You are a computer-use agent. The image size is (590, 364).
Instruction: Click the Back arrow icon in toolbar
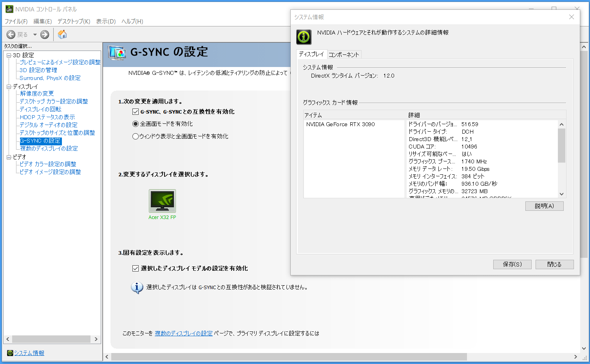[11, 34]
